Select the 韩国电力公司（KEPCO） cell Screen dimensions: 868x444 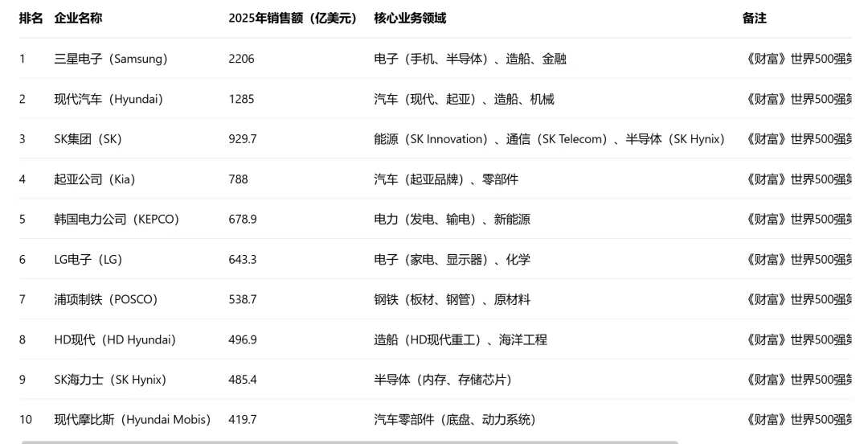point(117,219)
